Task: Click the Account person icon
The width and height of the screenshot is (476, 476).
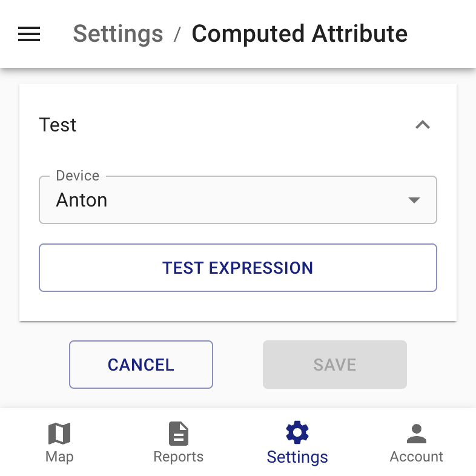Action: (417, 434)
